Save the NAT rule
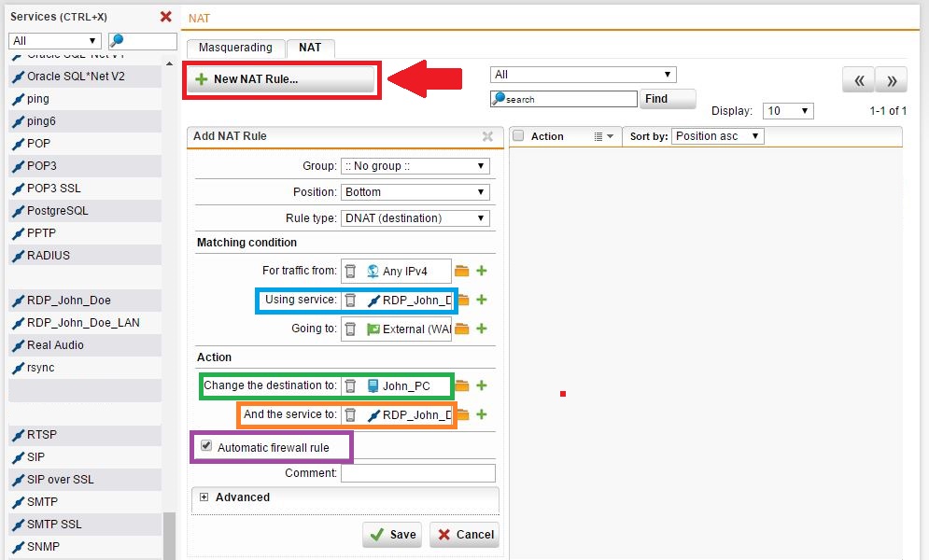 click(392, 535)
